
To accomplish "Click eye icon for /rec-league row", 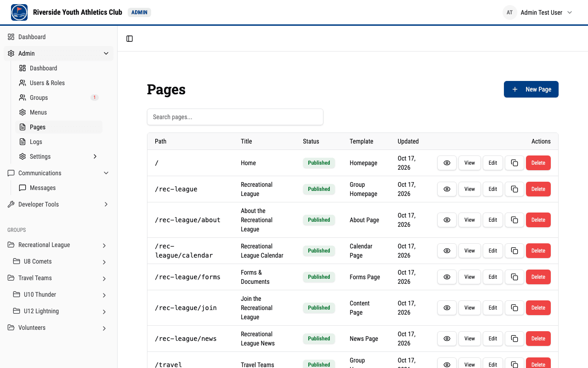I will (x=447, y=189).
